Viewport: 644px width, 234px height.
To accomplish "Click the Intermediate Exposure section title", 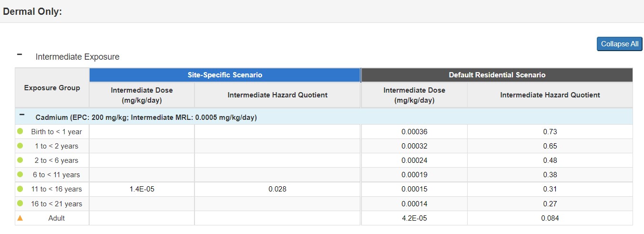I will coord(77,57).
